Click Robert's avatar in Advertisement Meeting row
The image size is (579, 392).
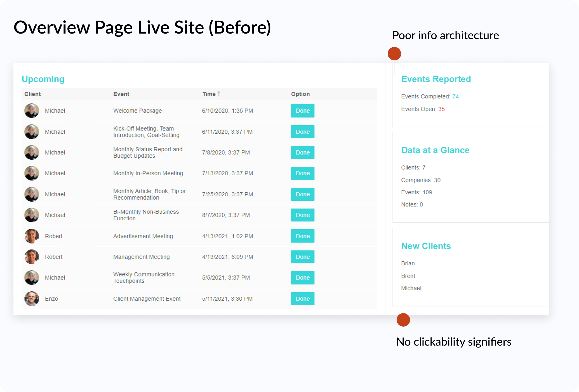(32, 236)
